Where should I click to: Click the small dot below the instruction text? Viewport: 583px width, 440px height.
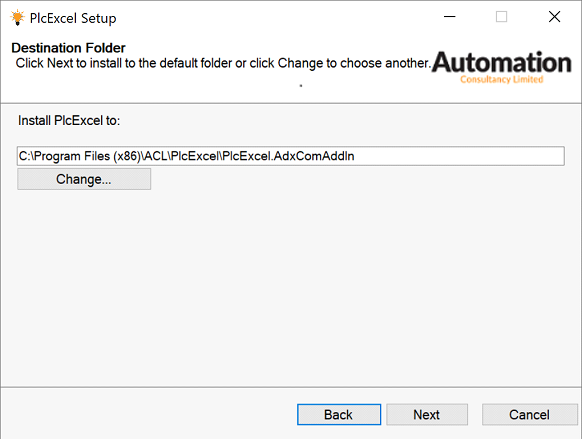coord(301,86)
